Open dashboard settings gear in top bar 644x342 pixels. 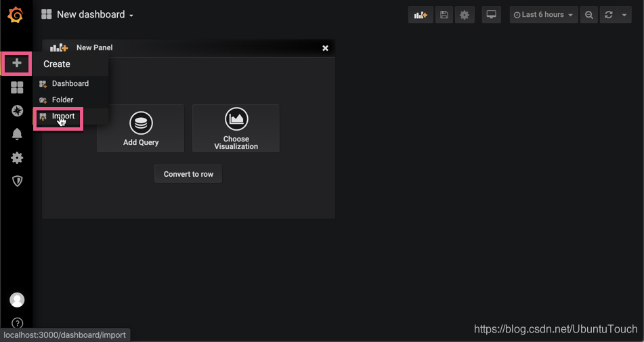[x=465, y=15]
